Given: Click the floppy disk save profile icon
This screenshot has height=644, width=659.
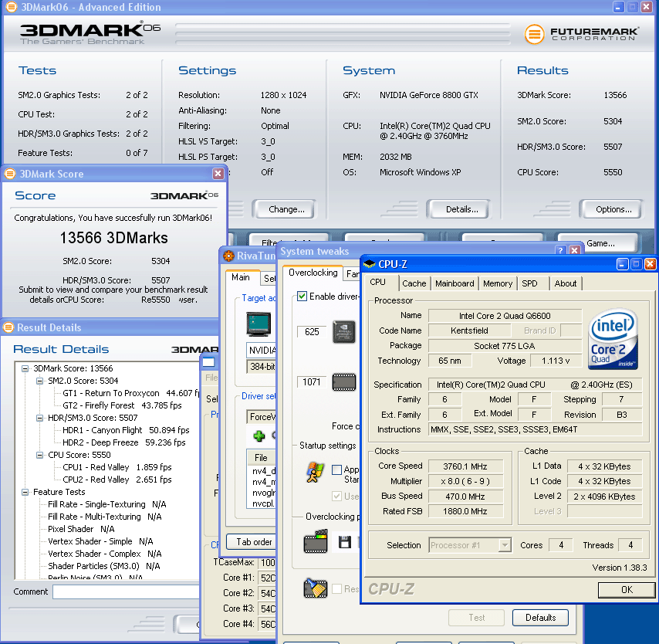Looking at the screenshot, I should (x=344, y=543).
